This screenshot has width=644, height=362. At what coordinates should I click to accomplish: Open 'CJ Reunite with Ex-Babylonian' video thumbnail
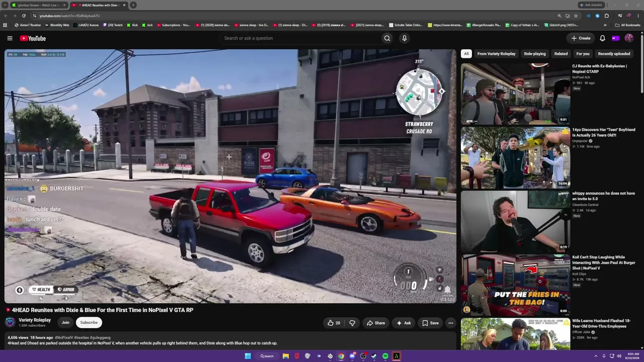pos(515,94)
